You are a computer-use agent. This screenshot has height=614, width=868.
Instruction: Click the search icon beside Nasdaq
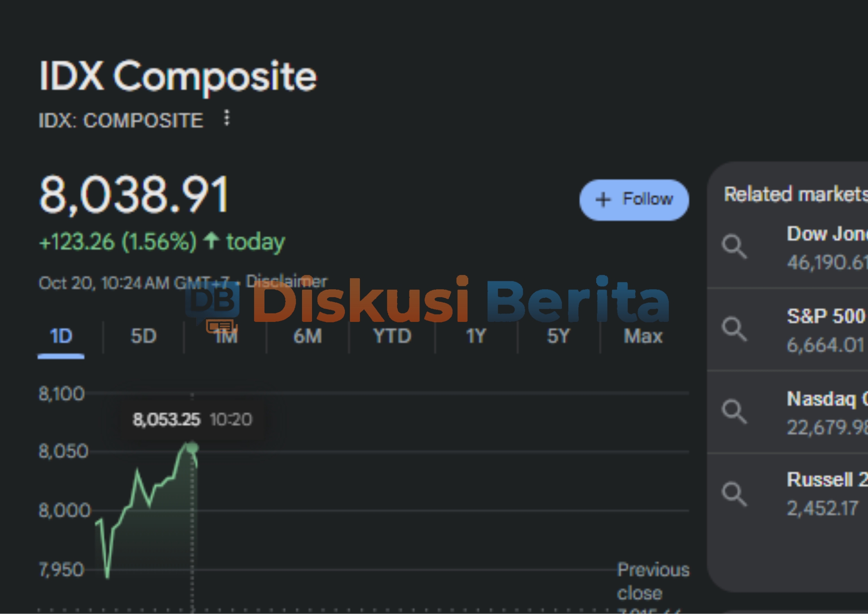click(x=734, y=412)
